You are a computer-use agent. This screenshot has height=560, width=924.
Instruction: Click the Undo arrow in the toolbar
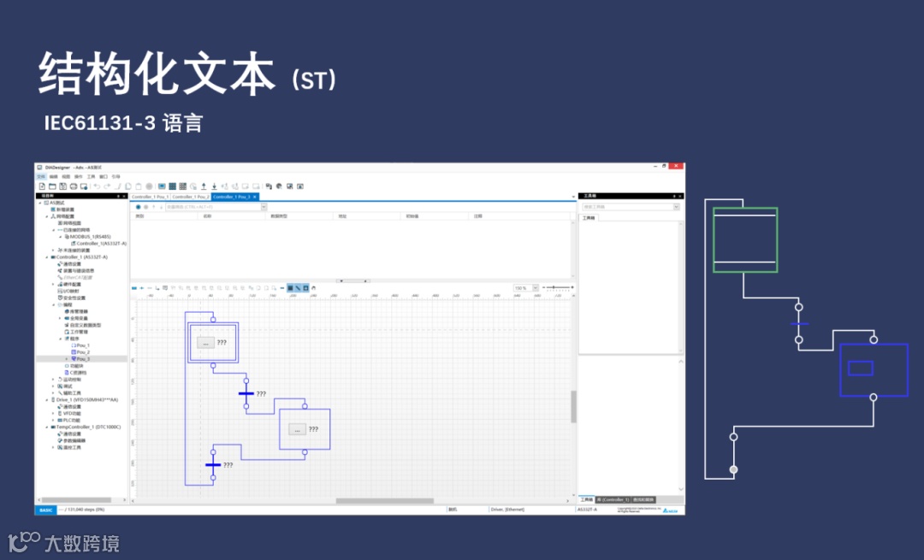(97, 186)
